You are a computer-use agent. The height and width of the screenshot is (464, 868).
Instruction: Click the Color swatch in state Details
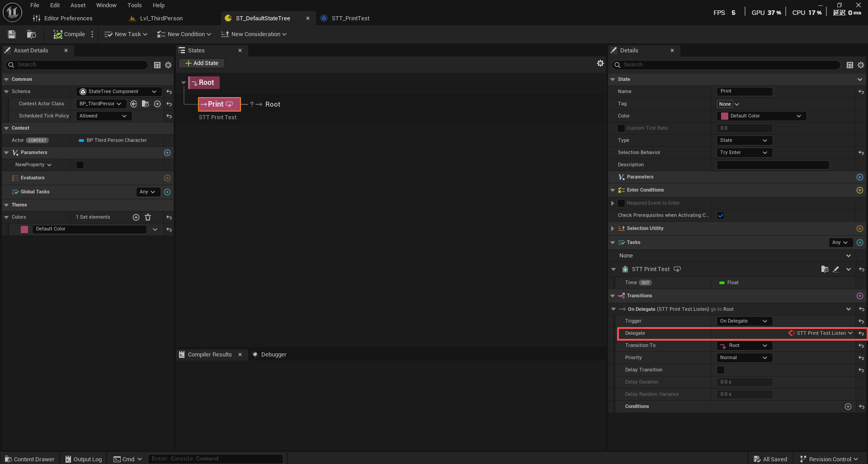(x=725, y=116)
